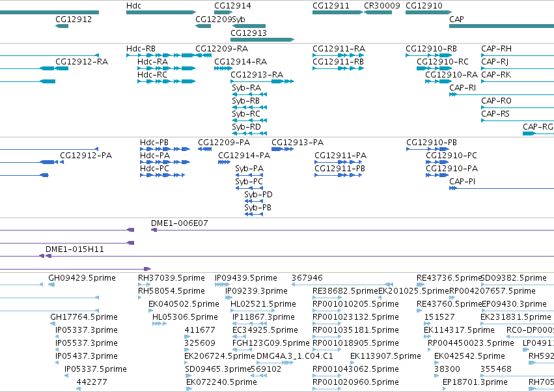The image size is (554, 392).
Task: Select the Syb-RB transcript label
Action: tap(245, 101)
